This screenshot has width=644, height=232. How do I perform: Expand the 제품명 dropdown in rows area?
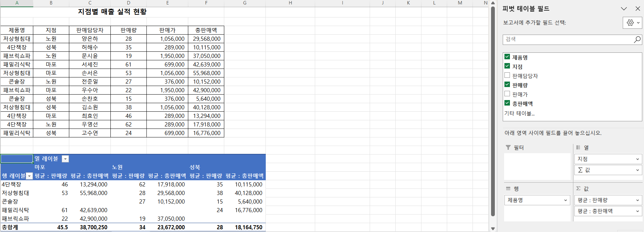[565, 200]
